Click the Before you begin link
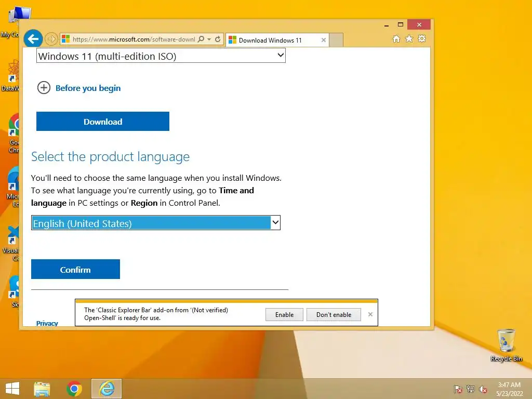This screenshot has height=399, width=532. 88,88
